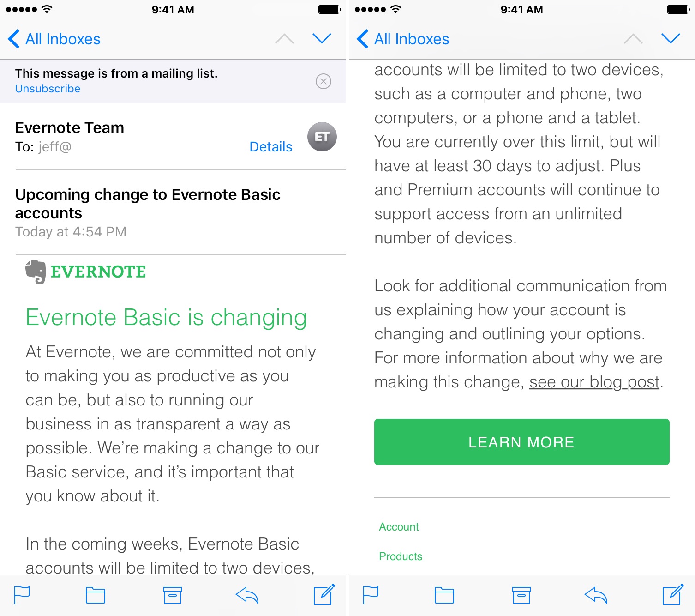Open the move-to-folder icon on left screen
Image resolution: width=695 pixels, height=616 pixels.
[95, 595]
